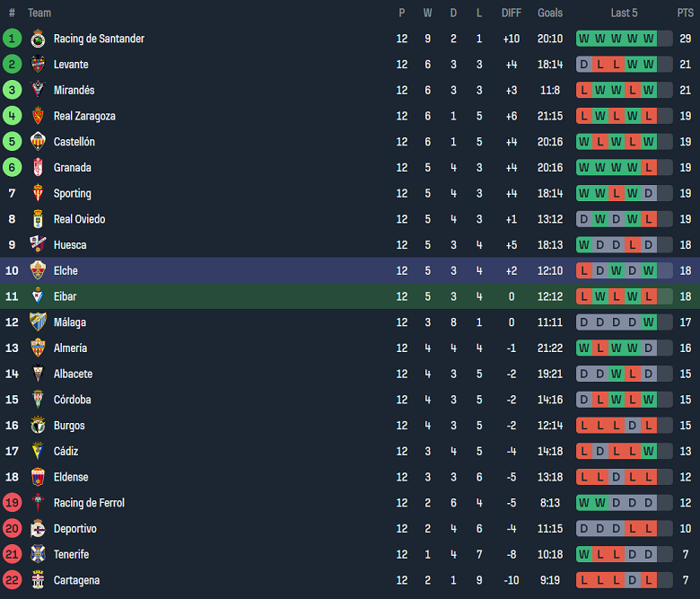
Task: Click the Tenerife team crest
Action: pos(38,555)
